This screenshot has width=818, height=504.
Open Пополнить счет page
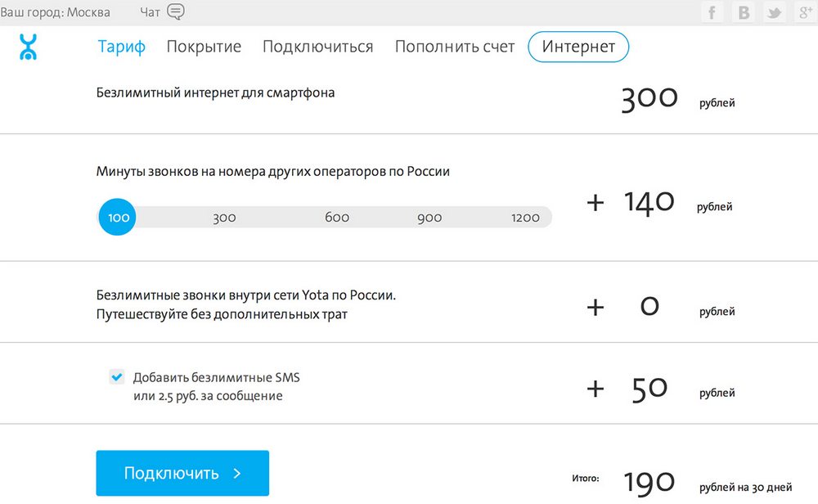click(455, 47)
